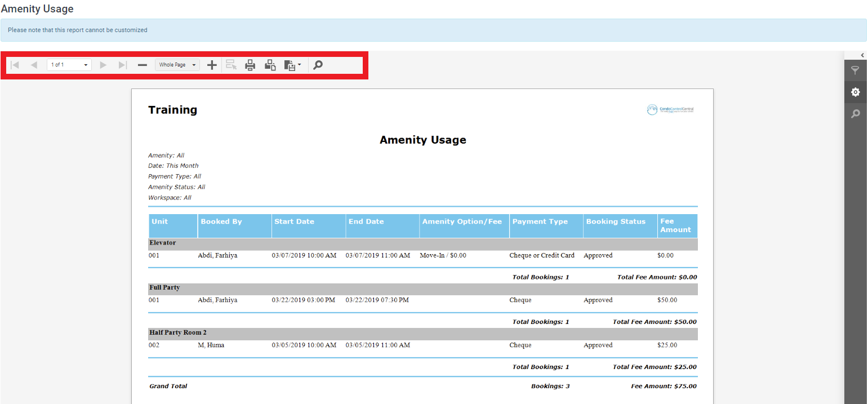This screenshot has height=404, width=868.
Task: Open the filter panel on the sidebar
Action: (856, 70)
